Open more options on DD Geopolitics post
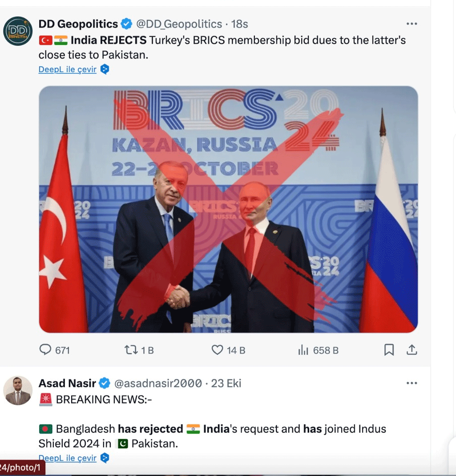 412,24
